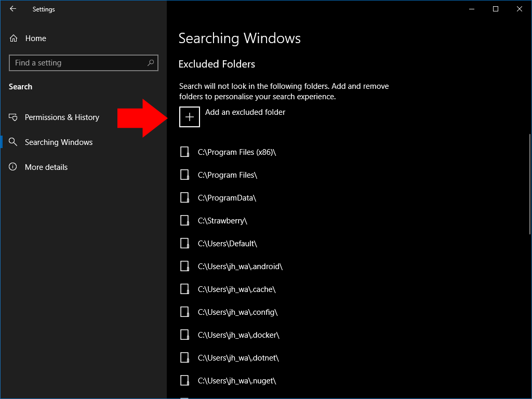Click folder icon beside C:\Users\jh_wa\.docker\
Image resolution: width=532 pixels, height=399 pixels.
click(184, 335)
